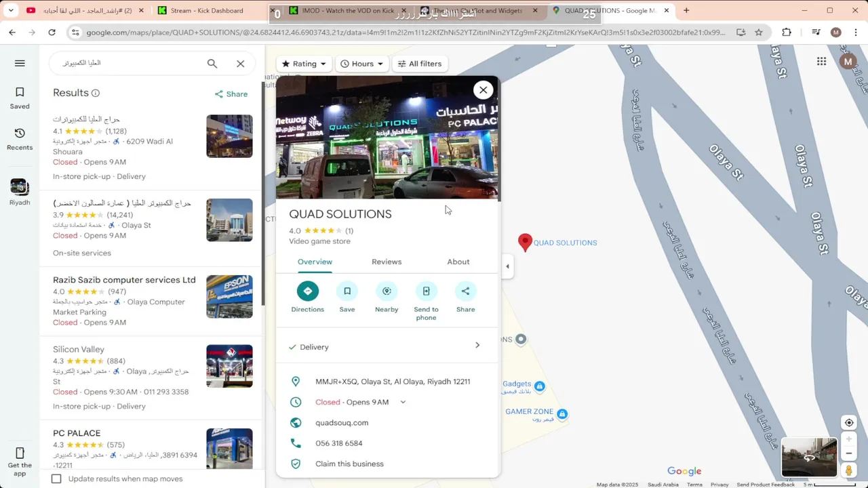This screenshot has height=488, width=868.
Task: Click the QUAD SOLUTIONS red map pin
Action: point(525,242)
